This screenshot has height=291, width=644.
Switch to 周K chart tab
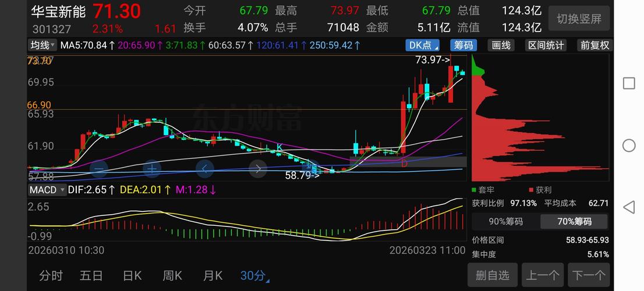point(172,276)
